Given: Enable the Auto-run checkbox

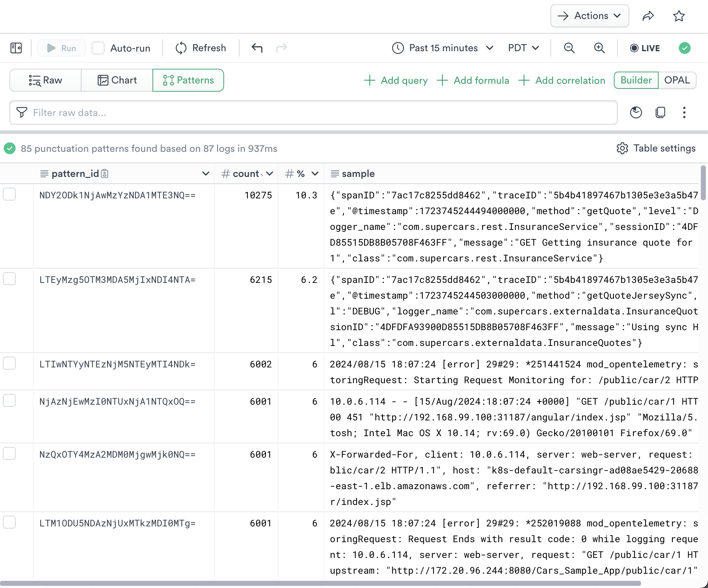Looking at the screenshot, I should coord(98,48).
